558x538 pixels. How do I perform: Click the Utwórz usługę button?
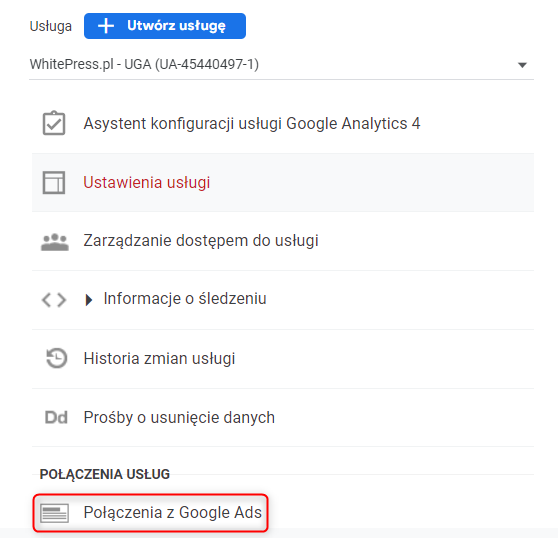pos(165,26)
